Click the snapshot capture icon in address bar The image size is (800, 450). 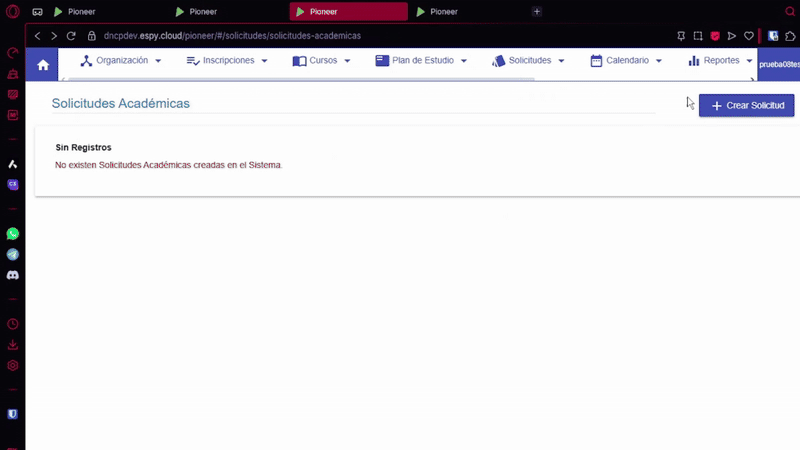[698, 36]
